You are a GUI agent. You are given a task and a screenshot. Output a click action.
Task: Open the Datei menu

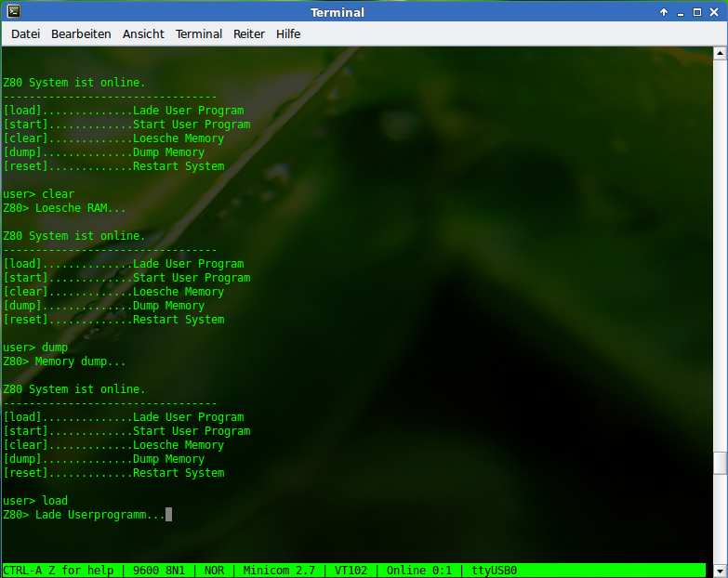25,33
